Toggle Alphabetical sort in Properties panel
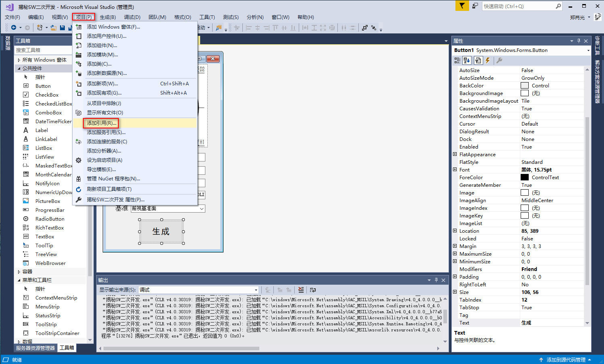 point(467,60)
